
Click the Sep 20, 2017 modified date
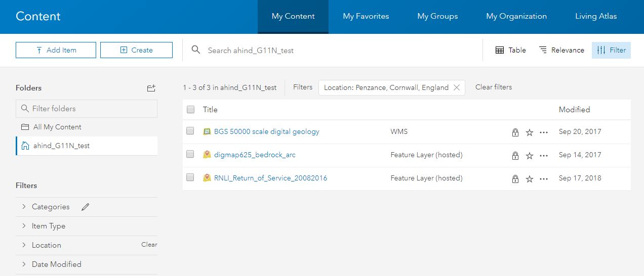[x=580, y=131]
